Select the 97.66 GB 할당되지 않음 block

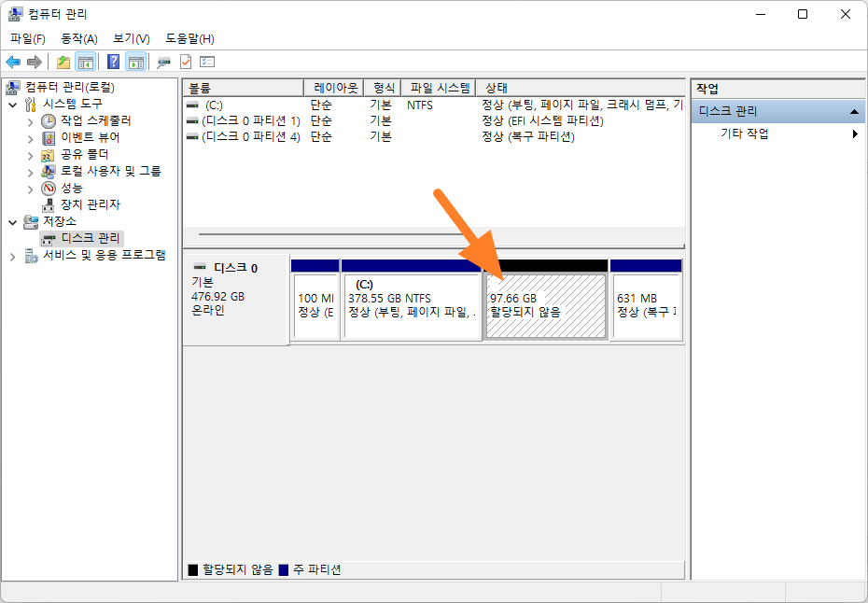coord(546,300)
